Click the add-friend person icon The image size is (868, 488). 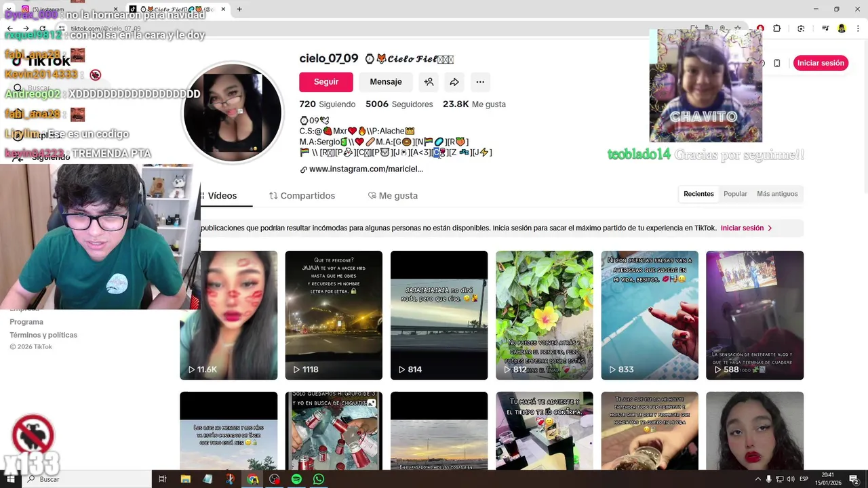point(429,81)
